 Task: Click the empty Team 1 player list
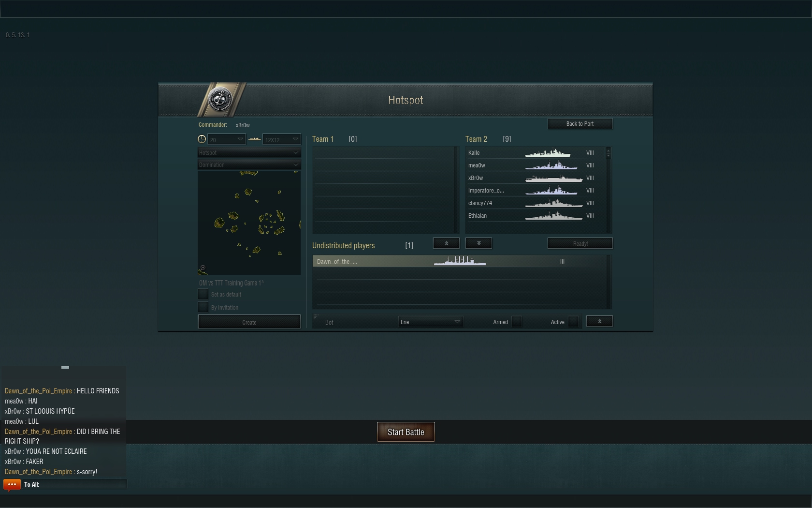click(383, 190)
